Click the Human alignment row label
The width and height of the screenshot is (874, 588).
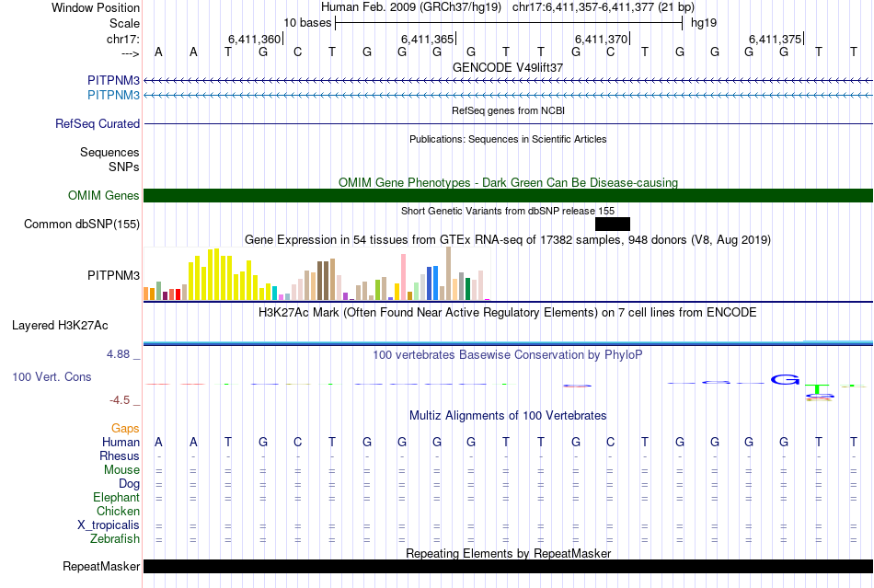[x=121, y=442]
